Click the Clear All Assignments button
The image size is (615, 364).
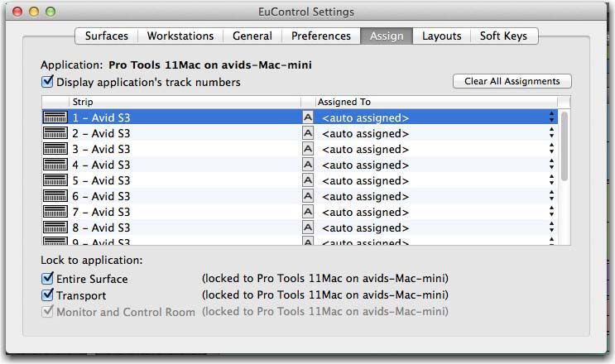click(512, 81)
